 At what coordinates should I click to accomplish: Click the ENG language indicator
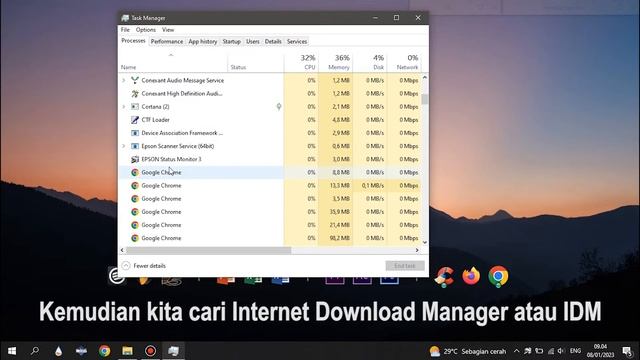(576, 351)
